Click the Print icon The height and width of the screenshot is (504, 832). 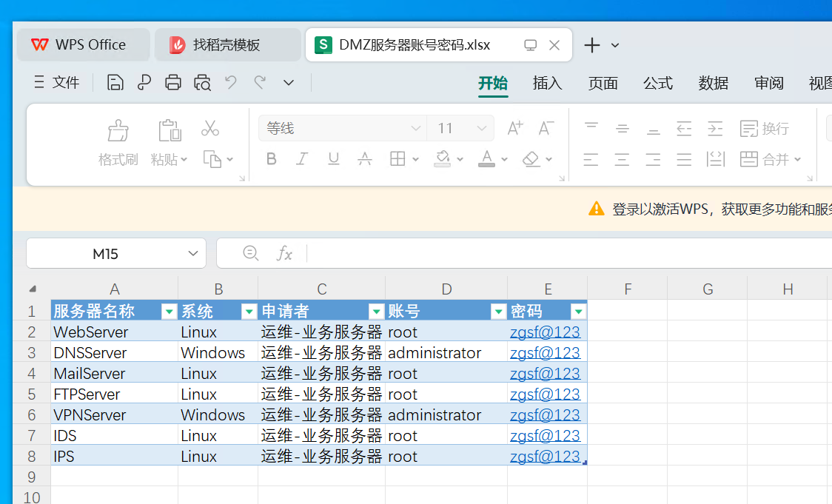coord(173,82)
